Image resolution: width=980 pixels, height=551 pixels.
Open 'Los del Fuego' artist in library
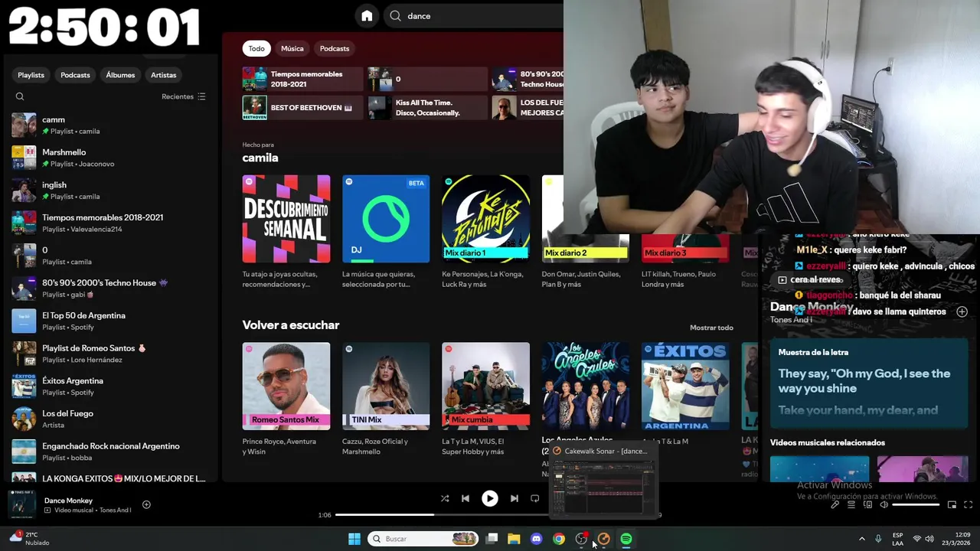click(111, 419)
